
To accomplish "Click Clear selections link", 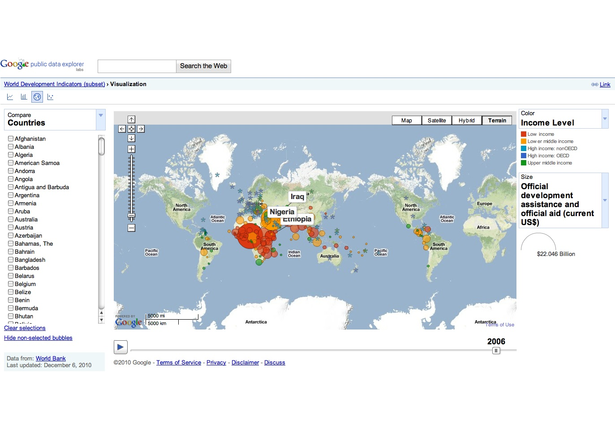I will coord(25,328).
